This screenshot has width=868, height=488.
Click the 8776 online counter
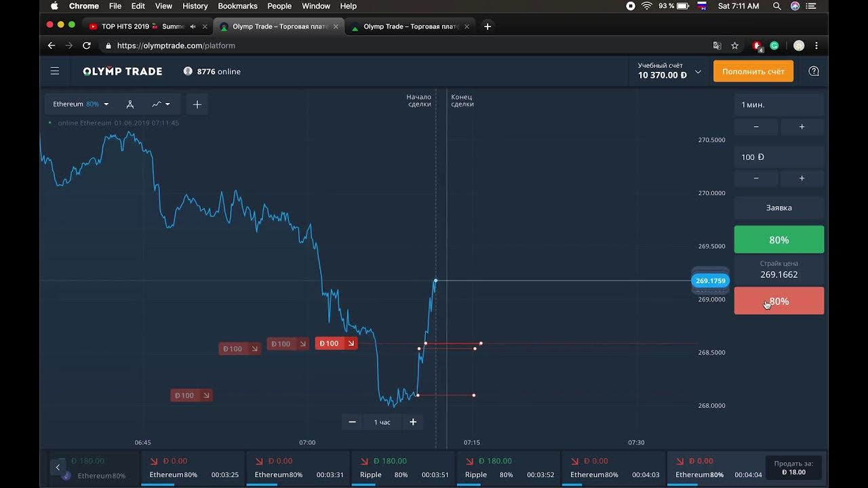(212, 71)
